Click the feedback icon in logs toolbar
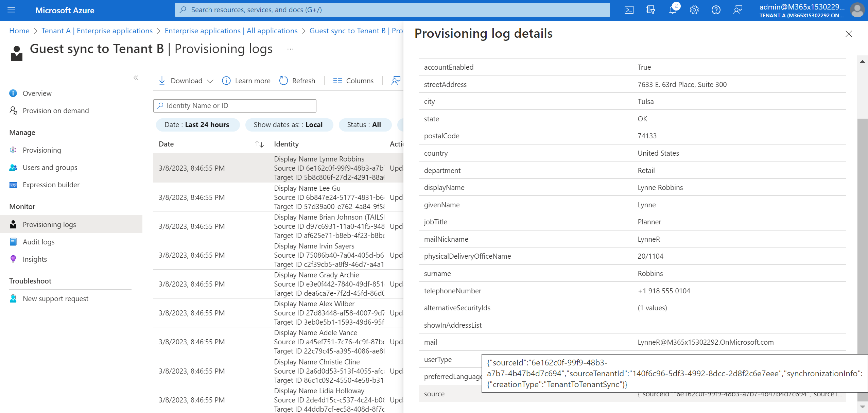The image size is (868, 413). pos(396,81)
